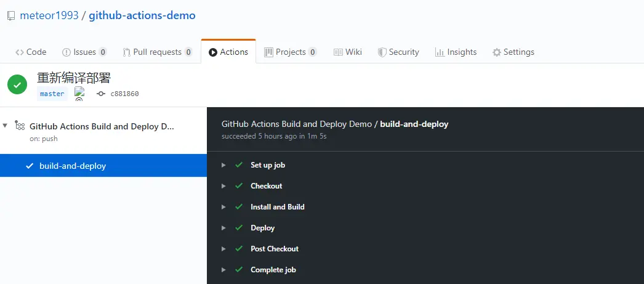Switch to the Pull requests tab
644x284 pixels.
tap(157, 52)
